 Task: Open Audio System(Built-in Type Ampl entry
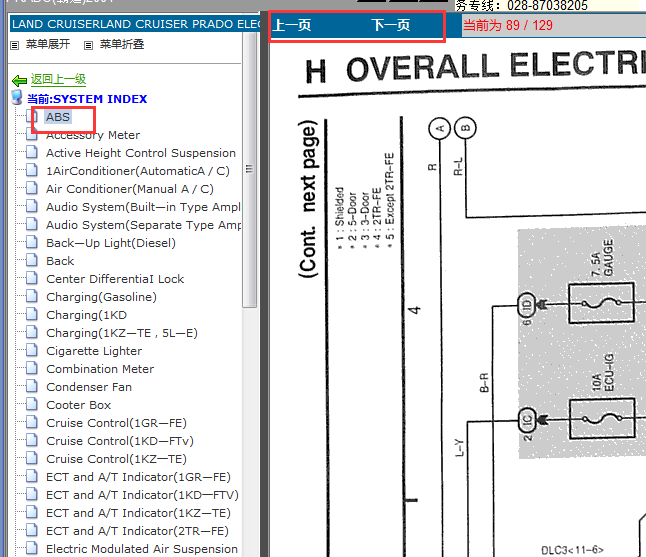point(143,207)
